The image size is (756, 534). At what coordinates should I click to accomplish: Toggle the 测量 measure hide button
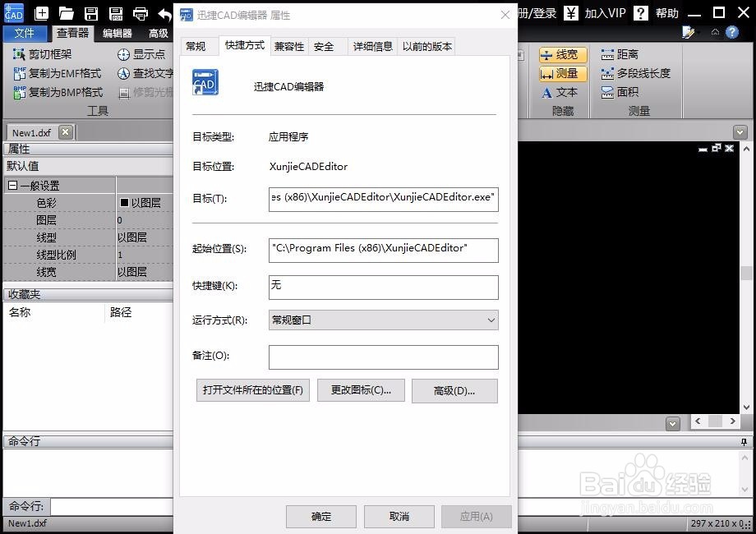coord(563,73)
